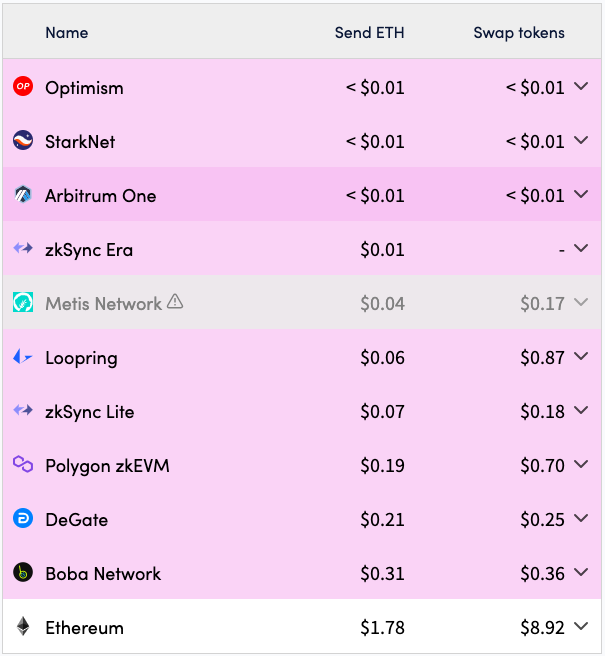Click the Metis Network warning triangle
605x656 pixels.
[x=175, y=302]
